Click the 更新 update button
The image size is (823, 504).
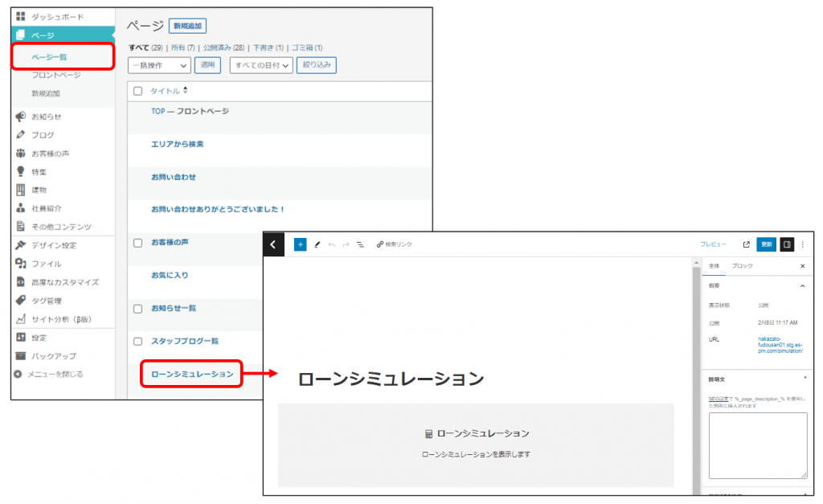(x=766, y=244)
